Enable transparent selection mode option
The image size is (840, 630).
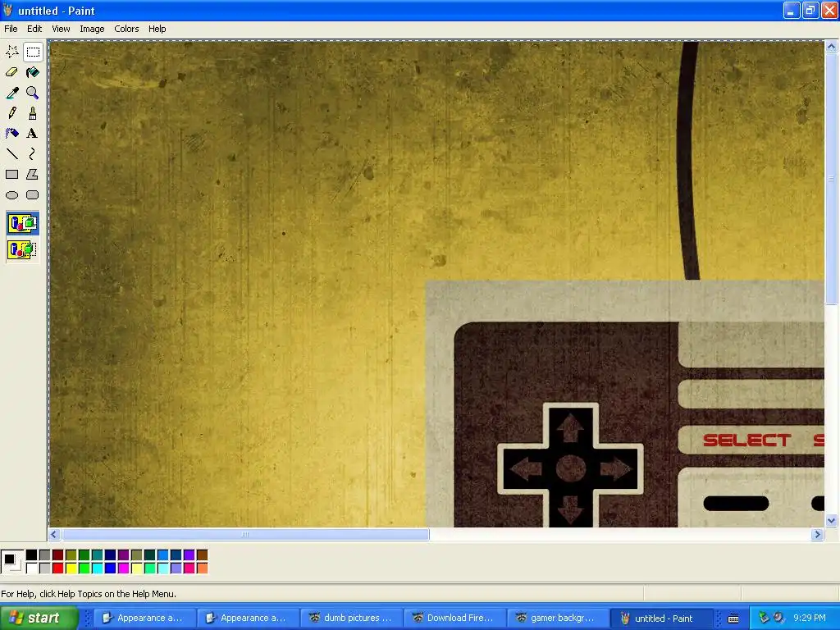click(22, 249)
